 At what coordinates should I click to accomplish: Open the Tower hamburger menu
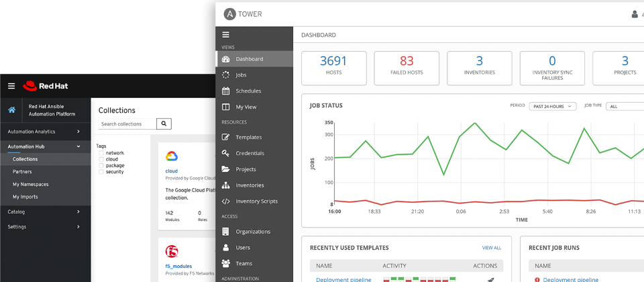pos(226,35)
